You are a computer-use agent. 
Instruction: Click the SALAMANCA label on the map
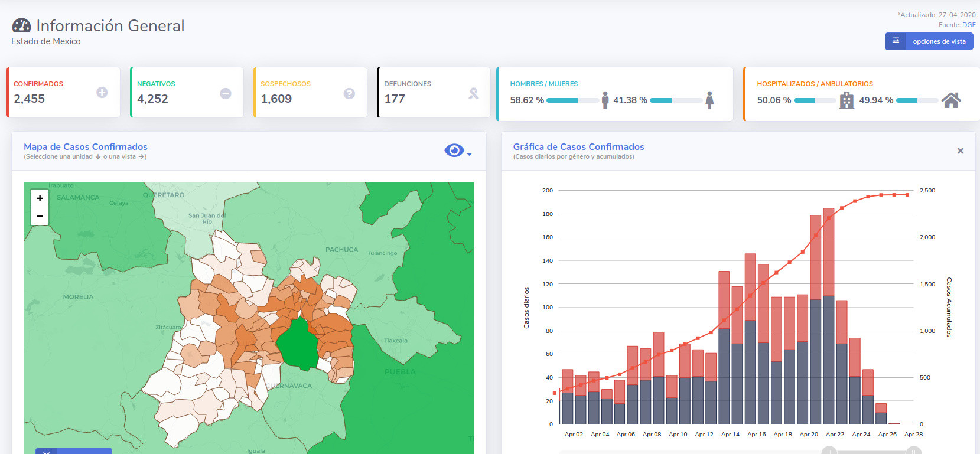click(x=78, y=197)
